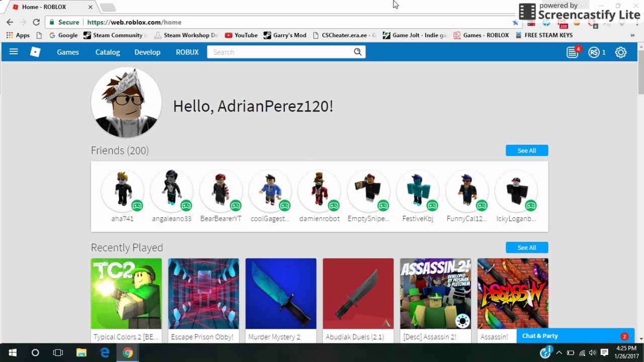644x362 pixels.
Task: Open Abudiak Duels game thumbnail
Action: tap(358, 294)
